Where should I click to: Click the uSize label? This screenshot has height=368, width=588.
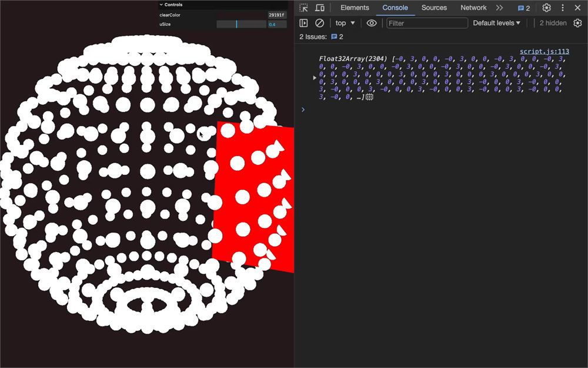tap(165, 24)
